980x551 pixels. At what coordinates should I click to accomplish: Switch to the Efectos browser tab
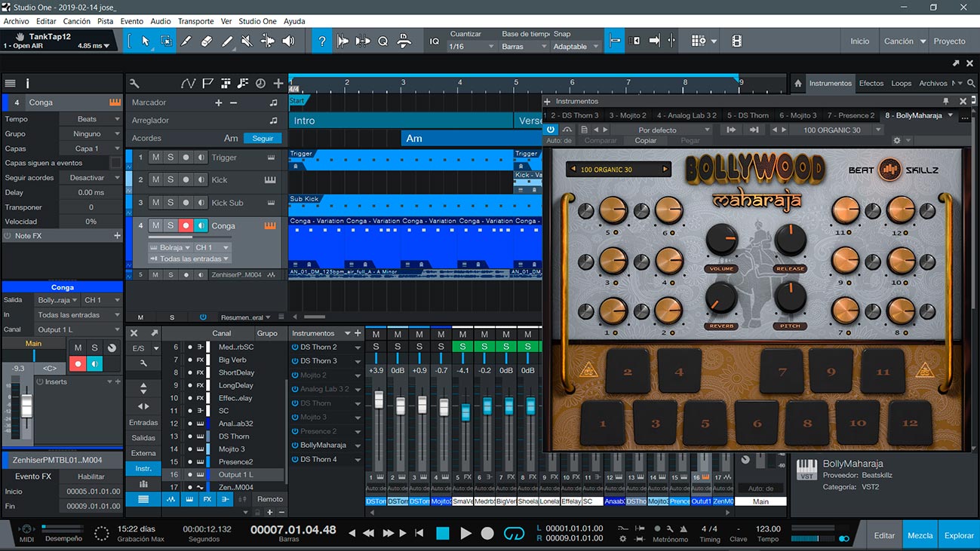click(871, 84)
